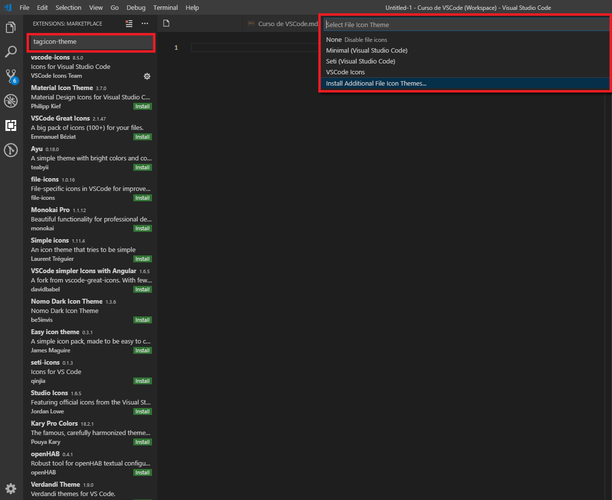The height and width of the screenshot is (500, 612).
Task: Install the seti-icons extension
Action: click(142, 381)
